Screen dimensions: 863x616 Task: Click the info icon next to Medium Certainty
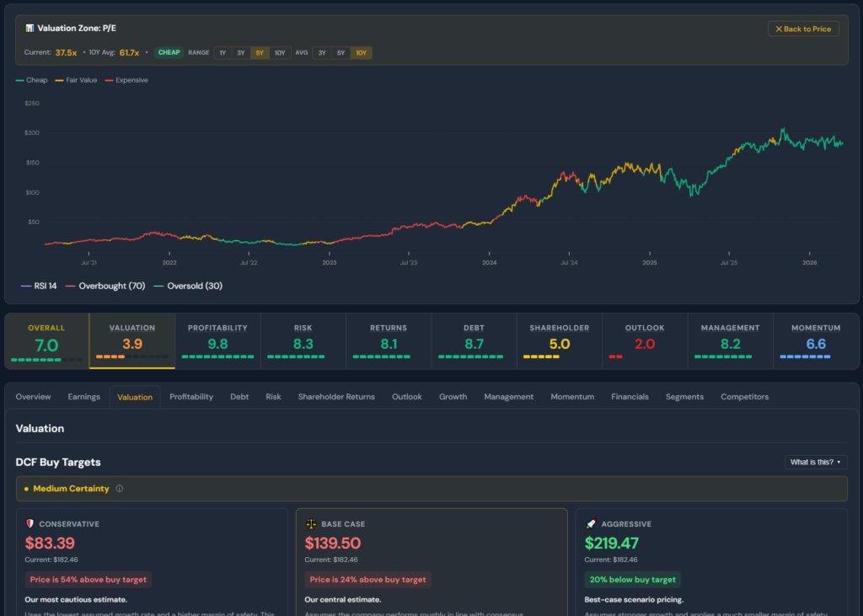119,489
